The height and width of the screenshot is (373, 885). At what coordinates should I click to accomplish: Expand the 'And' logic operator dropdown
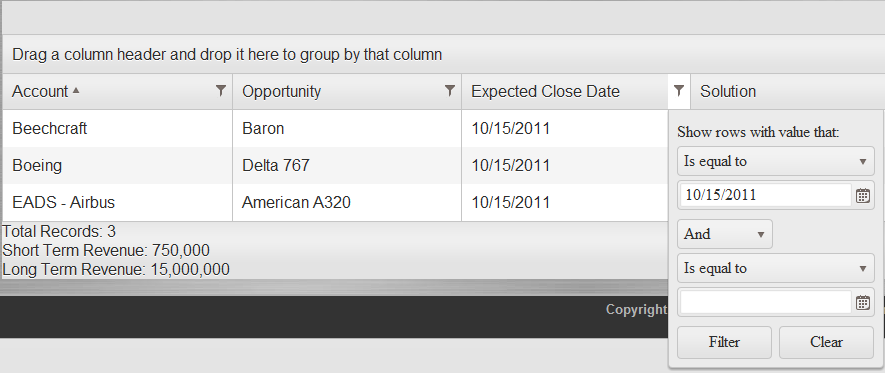[724, 234]
